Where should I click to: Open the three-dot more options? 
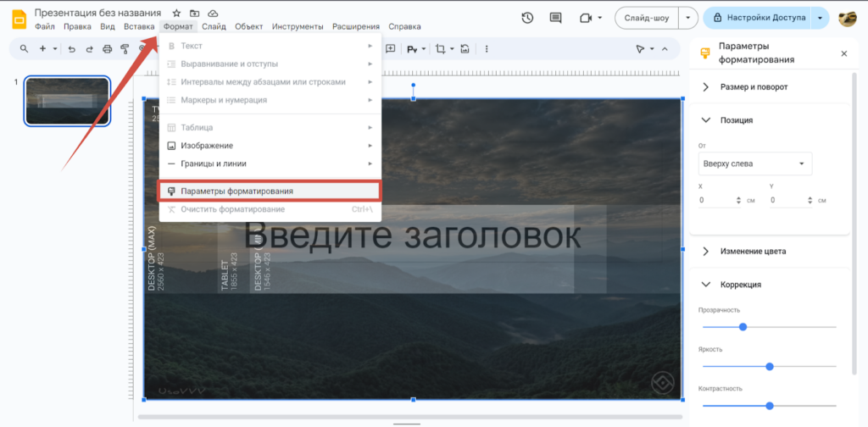point(487,48)
